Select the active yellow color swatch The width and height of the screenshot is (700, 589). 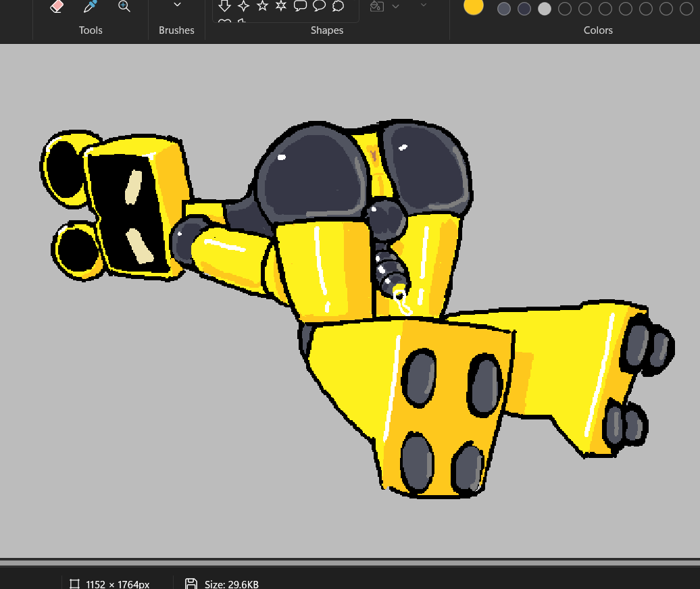point(474,6)
